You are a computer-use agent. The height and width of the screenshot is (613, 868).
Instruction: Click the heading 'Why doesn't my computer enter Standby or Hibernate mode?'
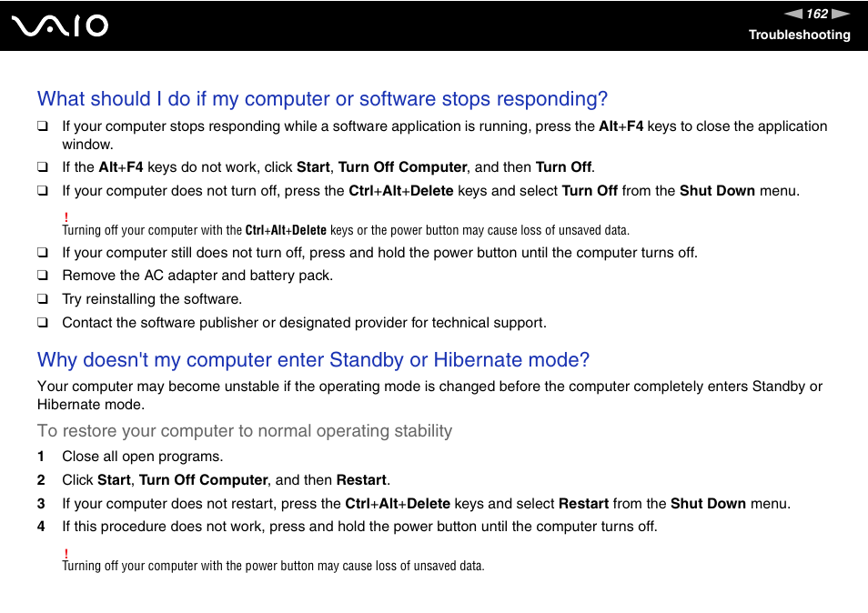pos(313,359)
